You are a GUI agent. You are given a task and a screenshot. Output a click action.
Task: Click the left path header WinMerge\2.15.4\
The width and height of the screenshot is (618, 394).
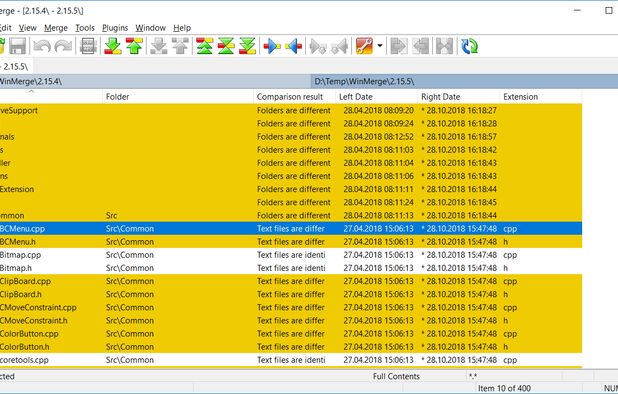[155, 82]
